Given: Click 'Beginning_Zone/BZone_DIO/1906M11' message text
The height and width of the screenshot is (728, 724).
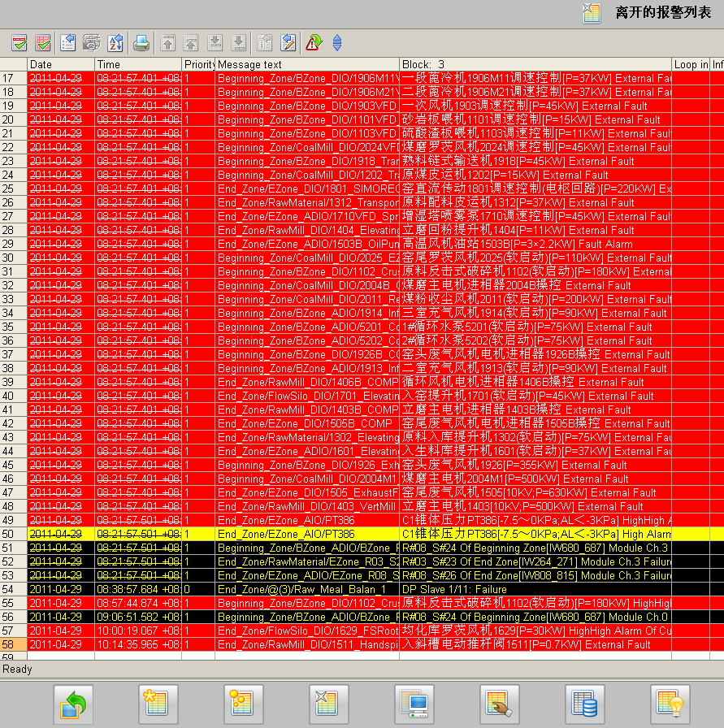Looking at the screenshot, I should tap(308, 78).
